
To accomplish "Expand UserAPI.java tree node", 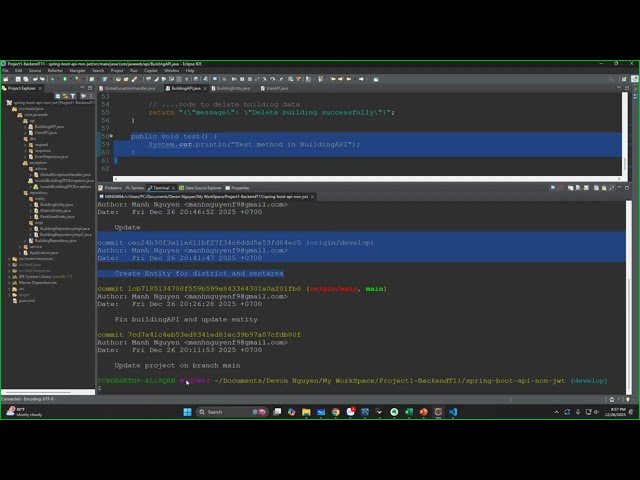I will pos(25,133).
